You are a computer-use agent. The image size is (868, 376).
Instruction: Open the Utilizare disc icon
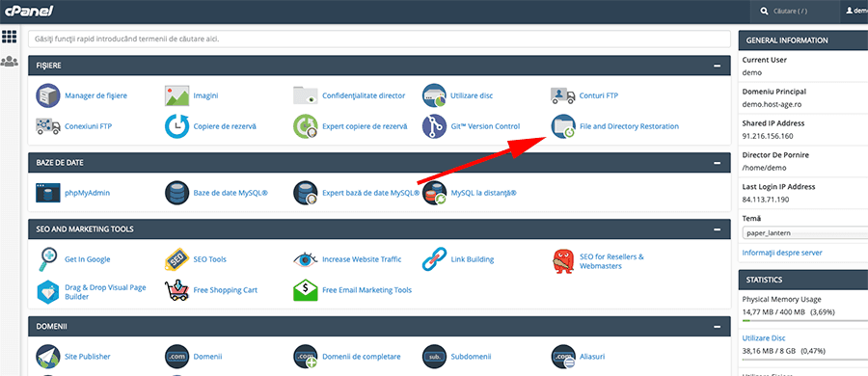[435, 95]
